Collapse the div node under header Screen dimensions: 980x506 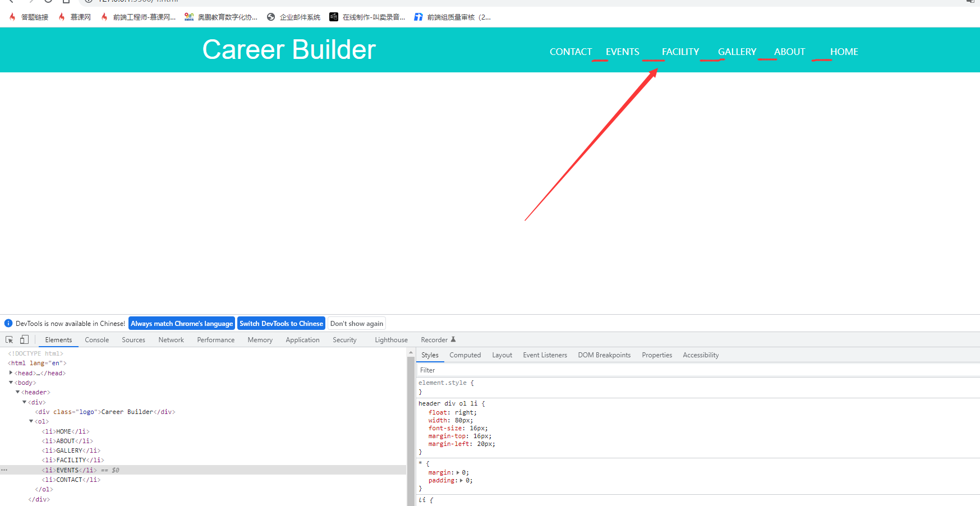coord(24,402)
